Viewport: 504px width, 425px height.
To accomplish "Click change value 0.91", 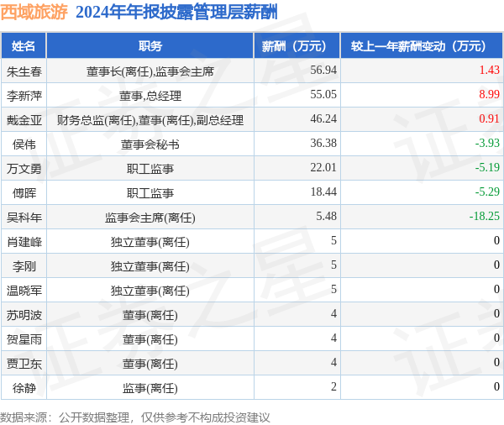I will click(489, 119).
